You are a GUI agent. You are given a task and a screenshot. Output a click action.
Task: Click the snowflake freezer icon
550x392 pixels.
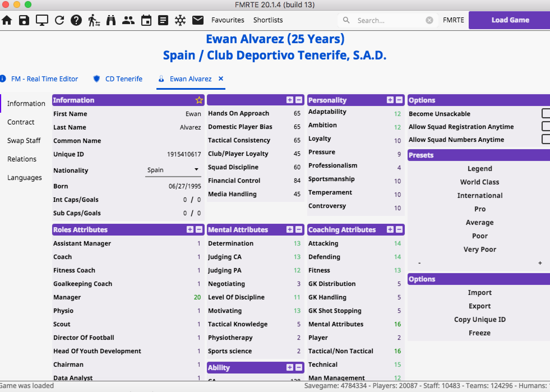tap(180, 20)
